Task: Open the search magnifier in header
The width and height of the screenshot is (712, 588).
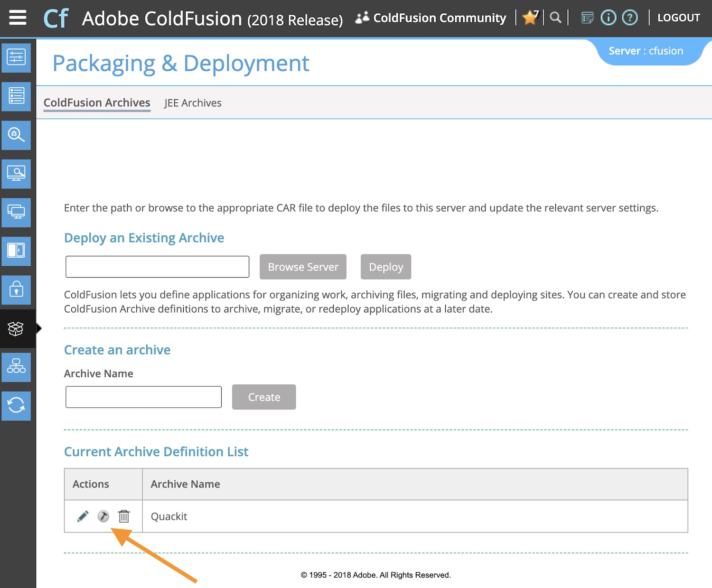Action: (x=555, y=18)
